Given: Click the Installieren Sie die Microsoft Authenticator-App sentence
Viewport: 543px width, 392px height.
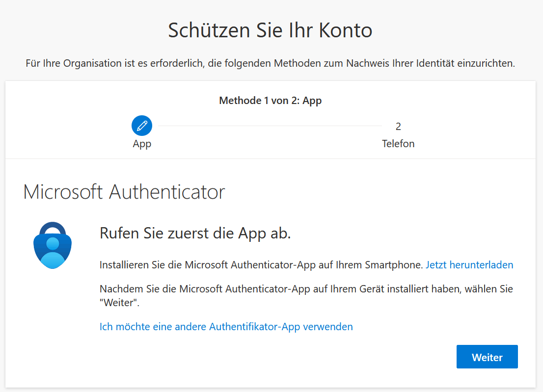Looking at the screenshot, I should point(262,265).
